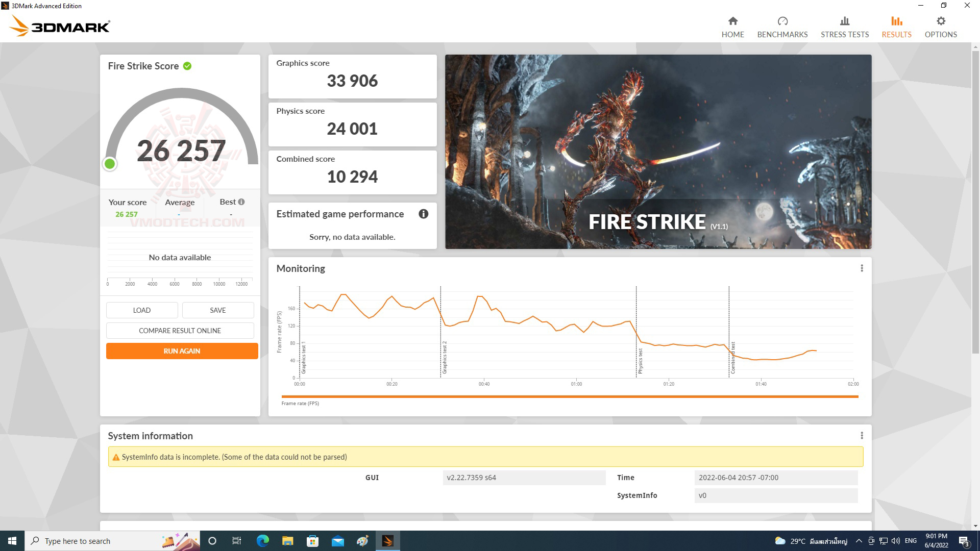980x551 pixels.
Task: Click the SAVE button
Action: click(217, 310)
